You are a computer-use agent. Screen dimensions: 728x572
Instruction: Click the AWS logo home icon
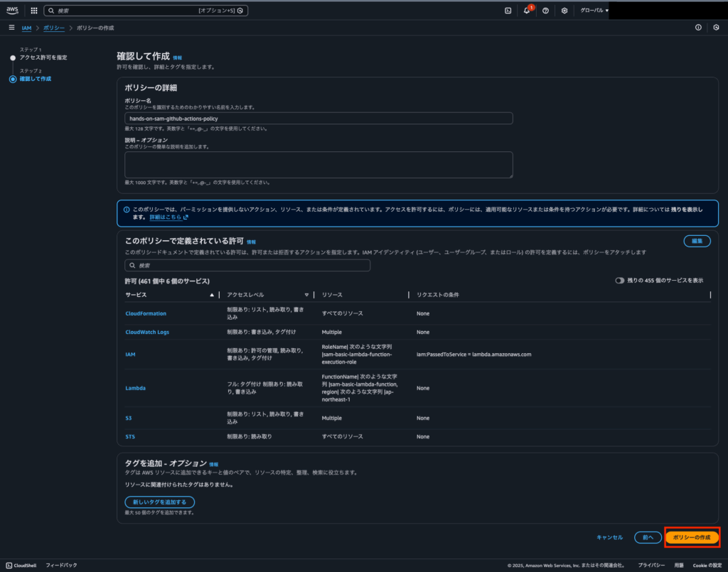click(13, 11)
